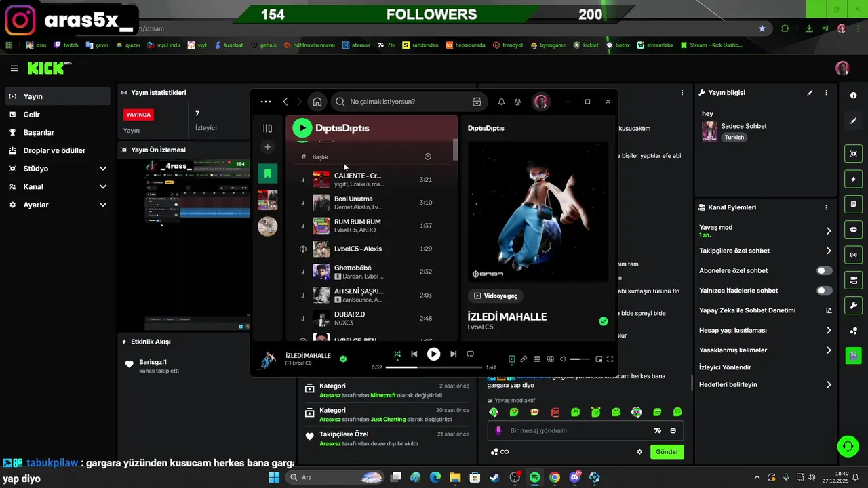868x488 pixels.
Task: Open Spotify lyrics microphone icon
Action: coord(524,359)
